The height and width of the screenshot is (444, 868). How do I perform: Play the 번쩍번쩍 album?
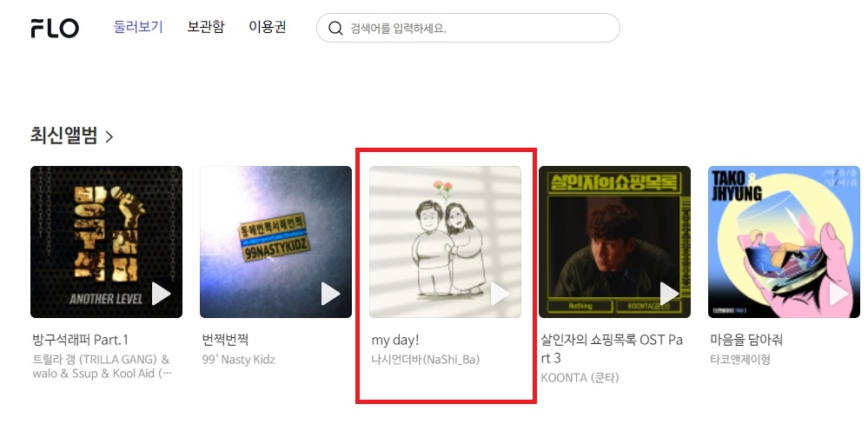[x=330, y=294]
